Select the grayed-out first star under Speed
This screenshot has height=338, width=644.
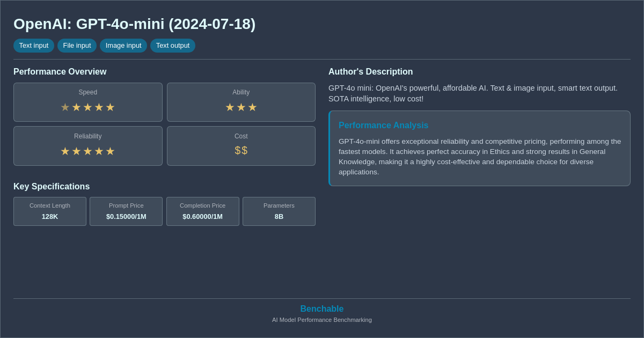(65, 107)
